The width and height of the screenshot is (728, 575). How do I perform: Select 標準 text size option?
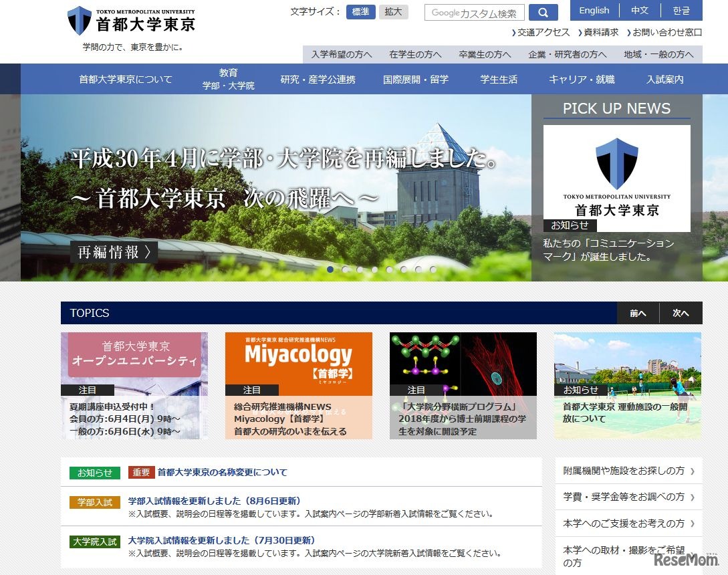tap(360, 12)
